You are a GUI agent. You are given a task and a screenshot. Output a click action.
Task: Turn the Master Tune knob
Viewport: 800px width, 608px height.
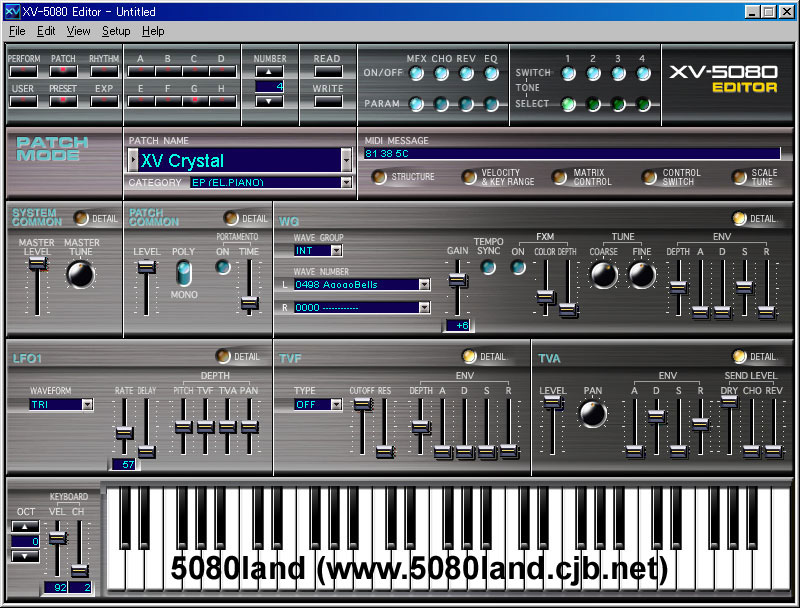tap(81, 274)
